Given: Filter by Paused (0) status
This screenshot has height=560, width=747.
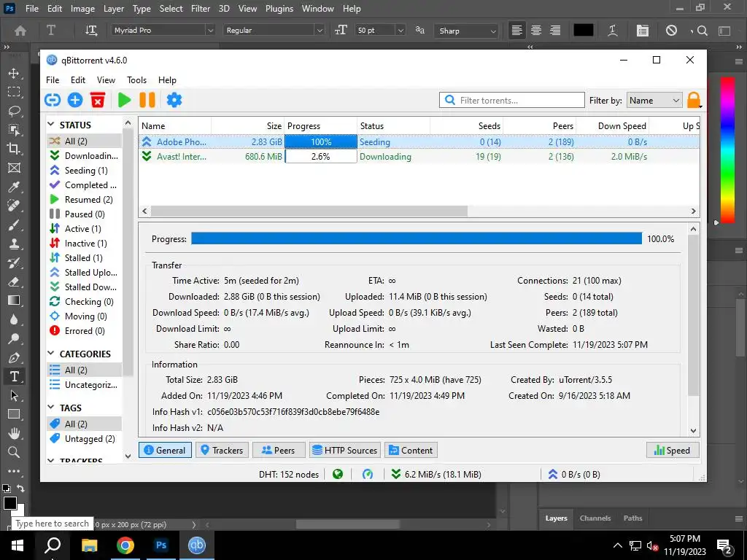Looking at the screenshot, I should tap(85, 214).
